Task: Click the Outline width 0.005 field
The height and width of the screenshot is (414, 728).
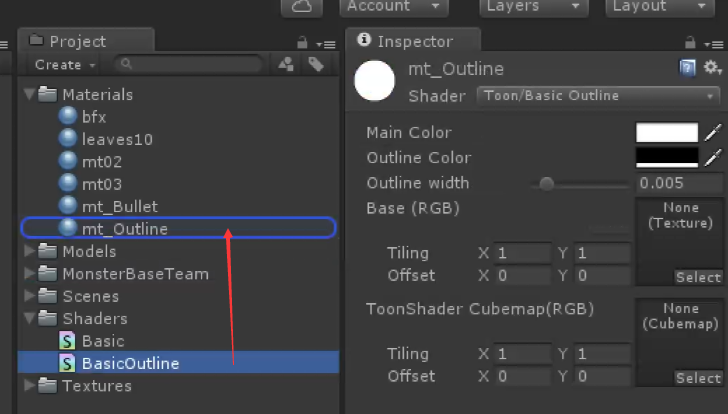Action: [x=679, y=183]
